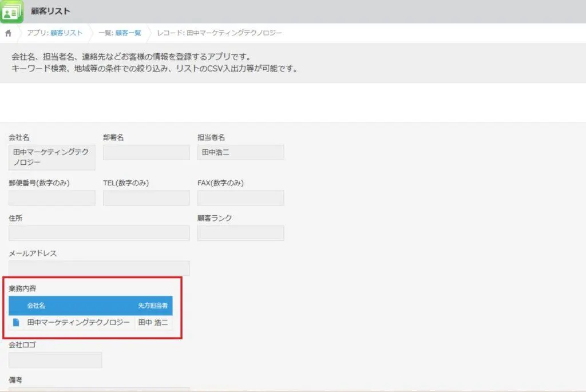Open the 顧客ランク field
586x392 pixels.
point(240,233)
